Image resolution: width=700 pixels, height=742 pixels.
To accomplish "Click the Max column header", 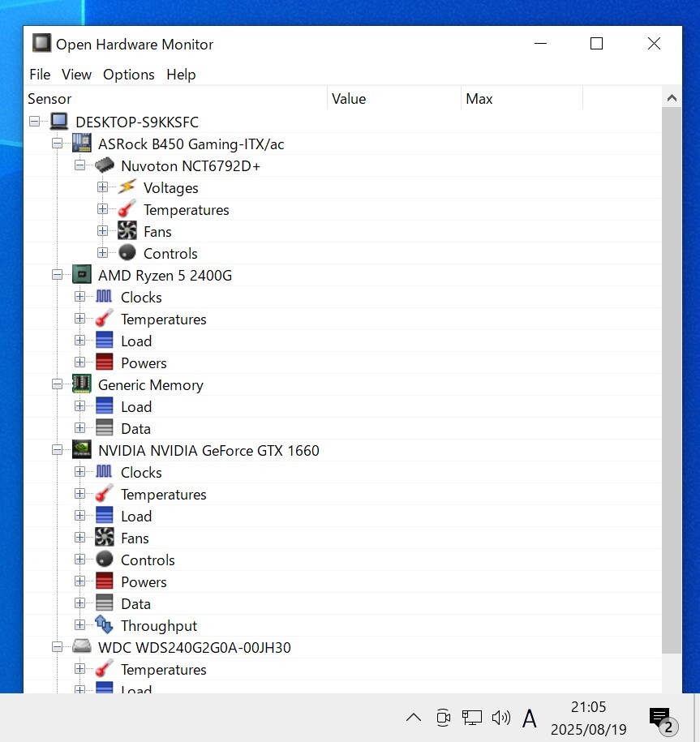I will [522, 98].
